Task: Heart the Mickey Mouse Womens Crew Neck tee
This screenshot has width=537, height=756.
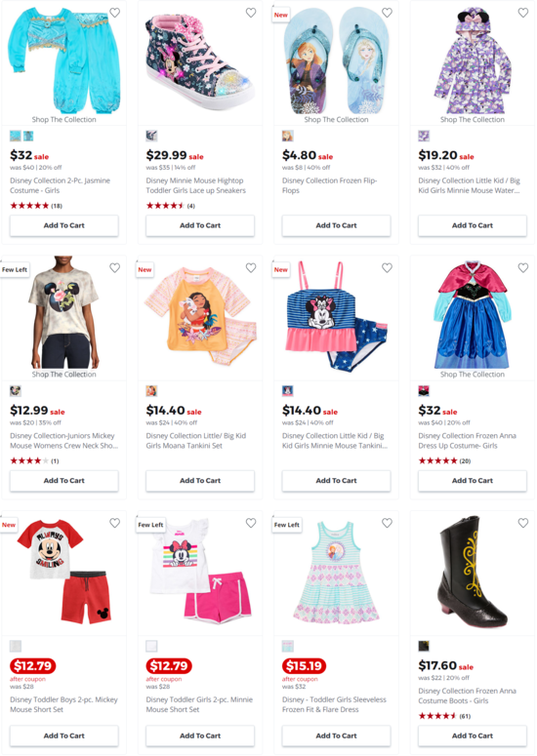Action: click(x=115, y=267)
